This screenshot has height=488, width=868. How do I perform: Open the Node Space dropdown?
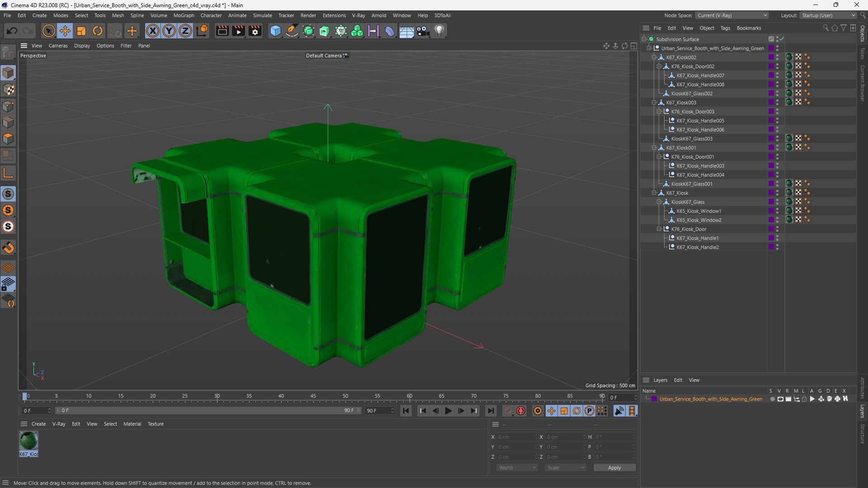pyautogui.click(x=732, y=15)
